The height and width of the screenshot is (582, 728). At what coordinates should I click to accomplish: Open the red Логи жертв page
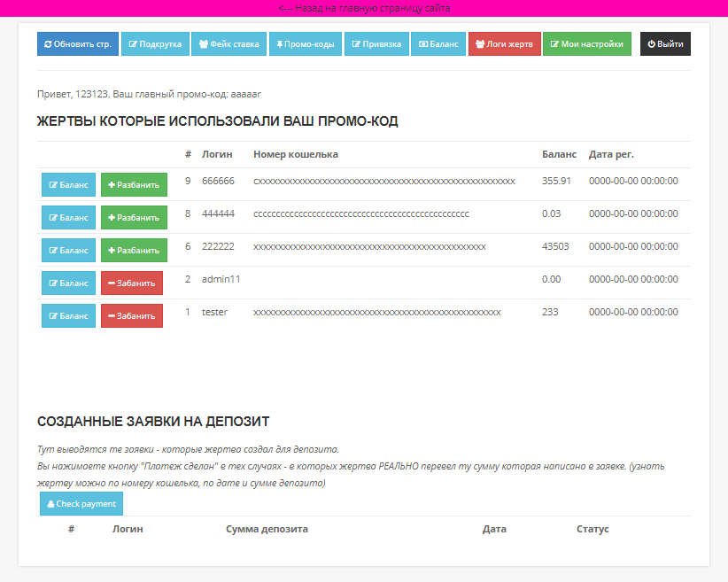[x=504, y=44]
